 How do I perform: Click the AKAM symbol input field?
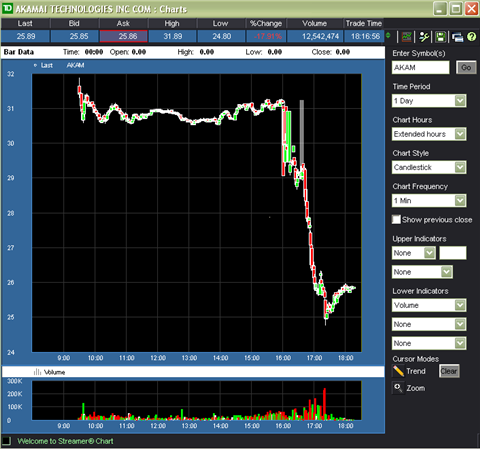point(420,68)
